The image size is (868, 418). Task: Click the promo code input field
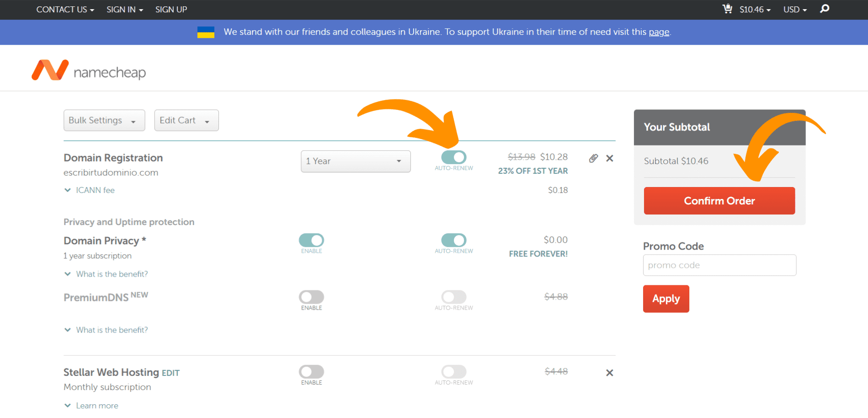tap(719, 265)
